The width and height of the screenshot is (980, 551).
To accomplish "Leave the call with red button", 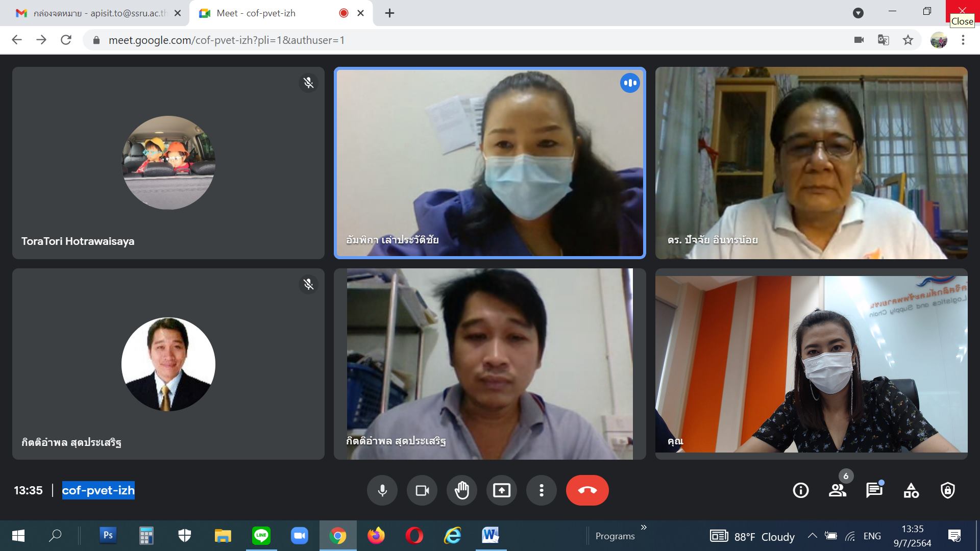I will pyautogui.click(x=587, y=490).
